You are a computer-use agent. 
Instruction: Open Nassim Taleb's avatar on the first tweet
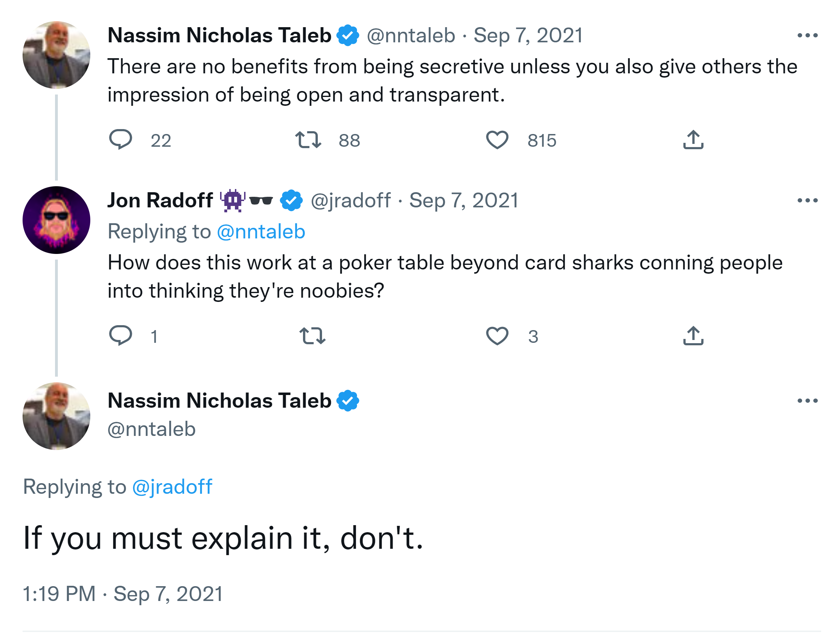click(56, 55)
